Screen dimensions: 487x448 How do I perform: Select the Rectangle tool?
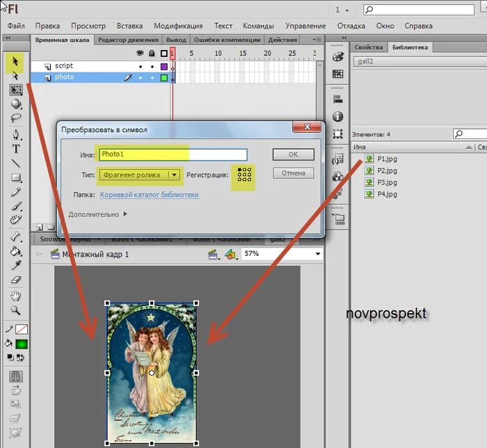(15, 177)
